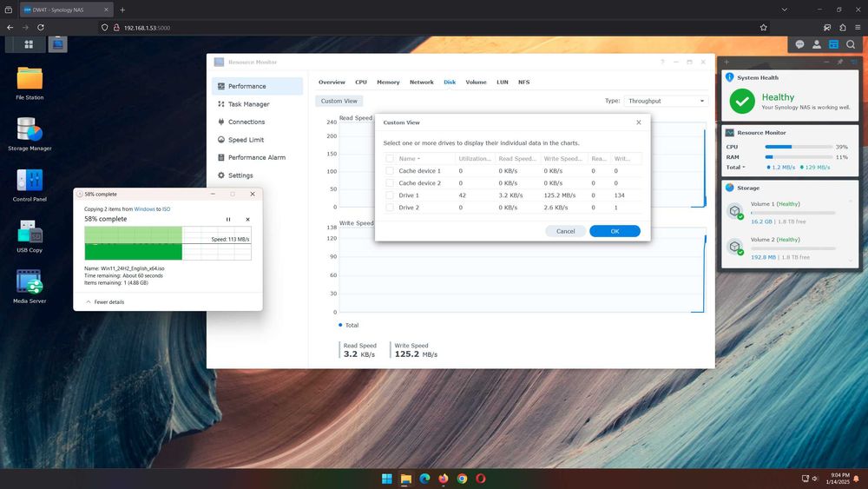Click the Volume 1 status icon

click(x=736, y=212)
